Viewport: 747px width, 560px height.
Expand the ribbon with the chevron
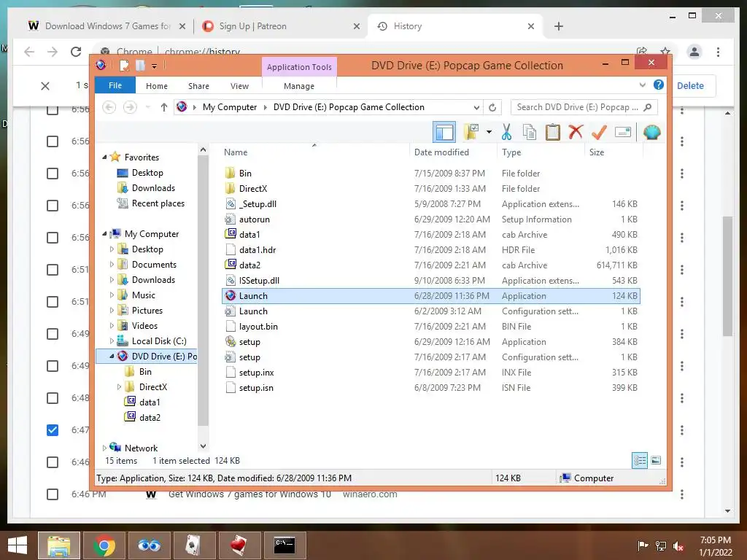coord(642,85)
